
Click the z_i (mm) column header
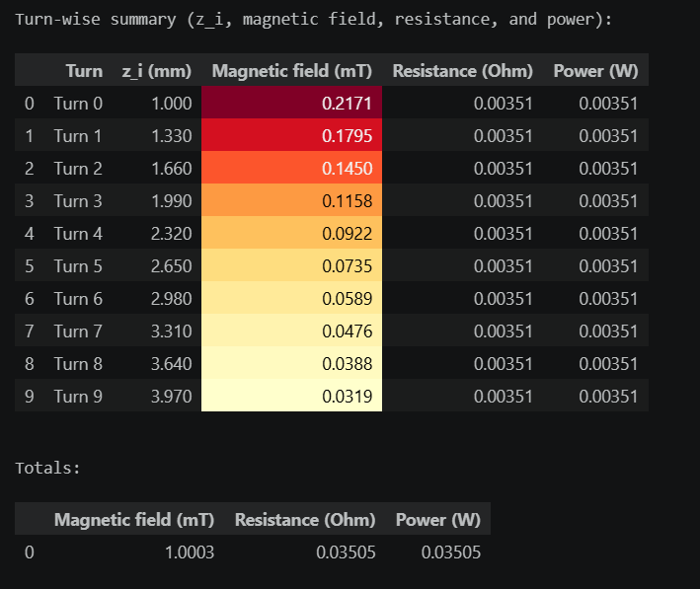(157, 70)
